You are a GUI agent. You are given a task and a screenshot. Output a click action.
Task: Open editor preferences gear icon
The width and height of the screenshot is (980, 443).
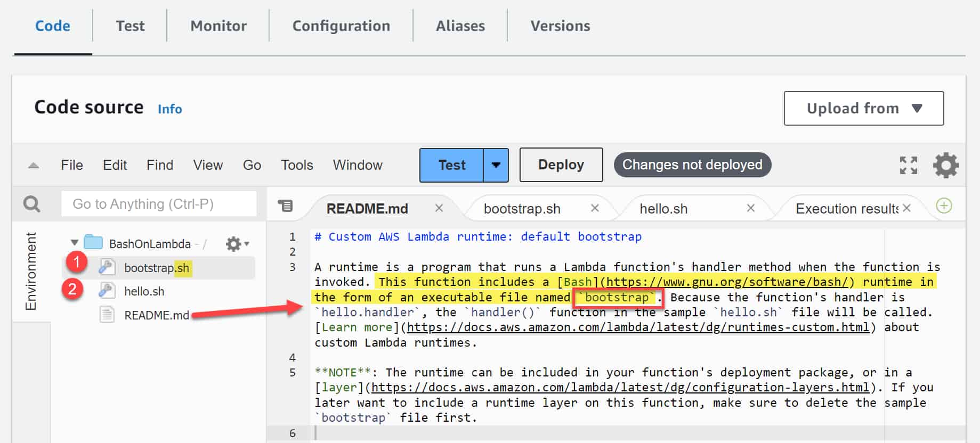[x=946, y=165]
